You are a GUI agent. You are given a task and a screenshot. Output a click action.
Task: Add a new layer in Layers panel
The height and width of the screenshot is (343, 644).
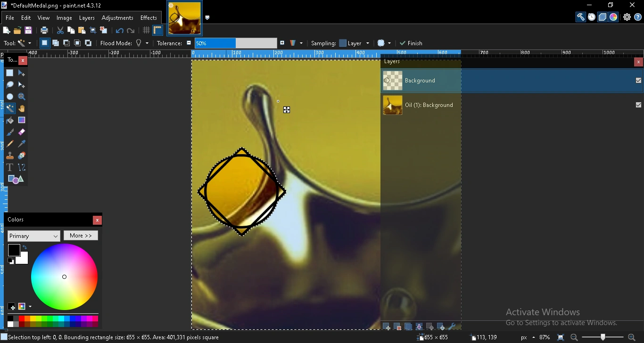pyautogui.click(x=387, y=327)
